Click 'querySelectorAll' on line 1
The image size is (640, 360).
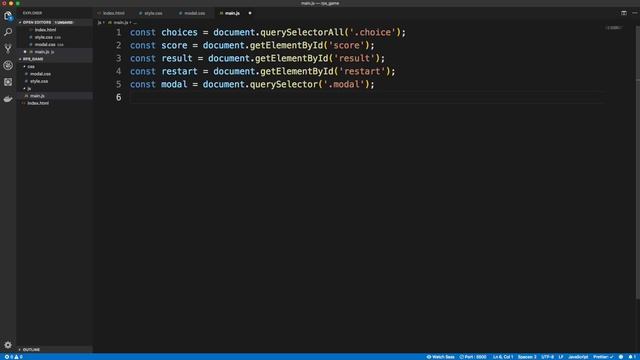[x=302, y=32]
